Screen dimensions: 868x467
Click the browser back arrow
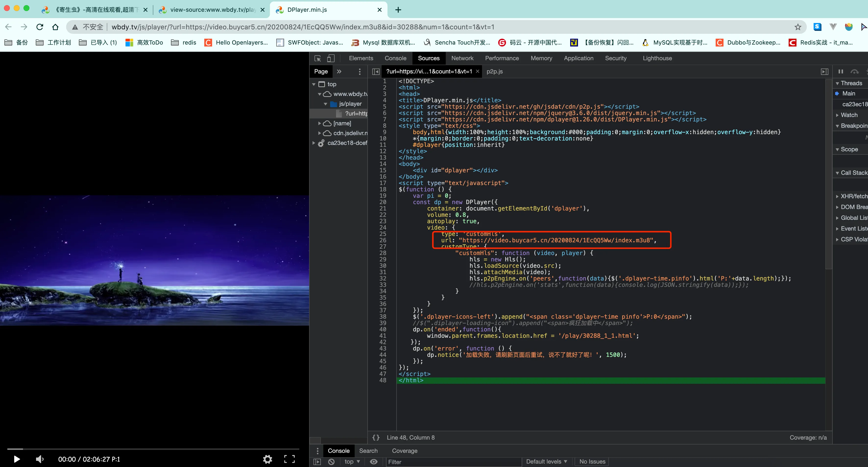(x=8, y=27)
